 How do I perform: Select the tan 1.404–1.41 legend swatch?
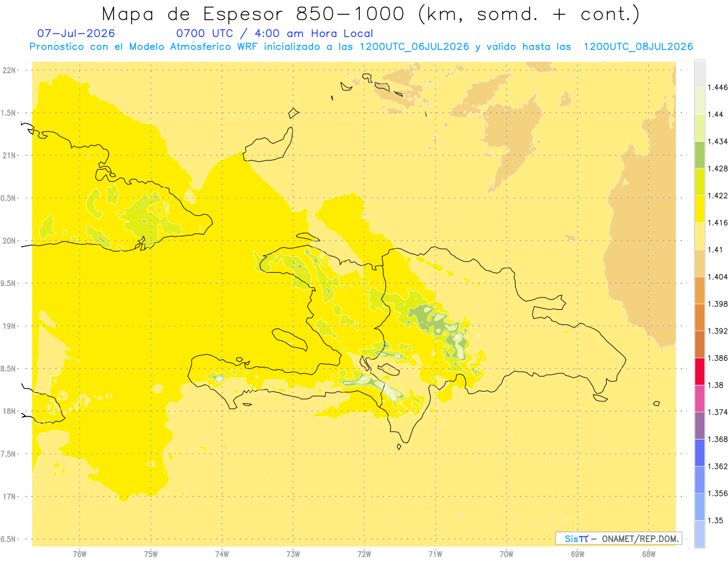(699, 263)
